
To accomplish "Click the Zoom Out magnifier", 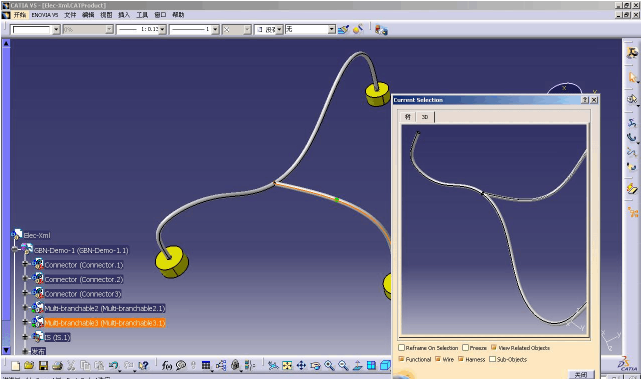I will click(343, 366).
